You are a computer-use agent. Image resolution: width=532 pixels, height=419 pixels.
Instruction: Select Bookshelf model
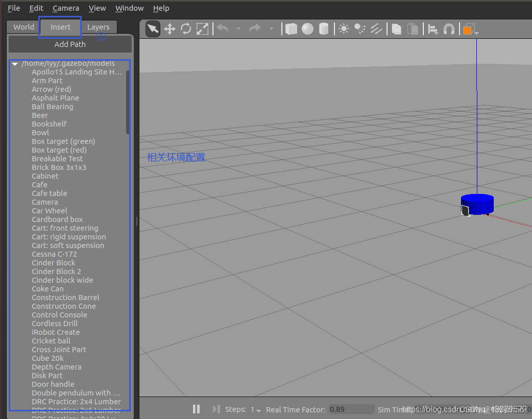pos(49,124)
